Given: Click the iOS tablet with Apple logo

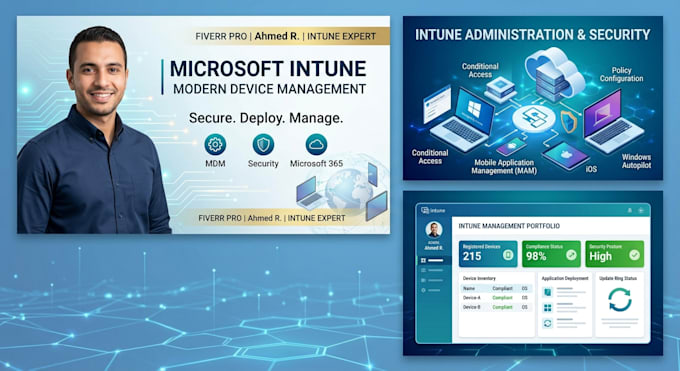Looking at the screenshot, I should point(566,155).
